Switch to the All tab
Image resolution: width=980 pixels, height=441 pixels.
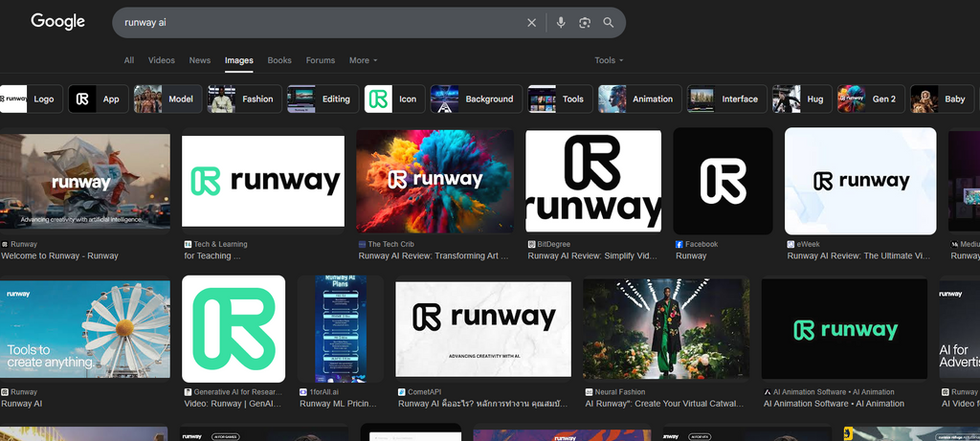(x=129, y=60)
